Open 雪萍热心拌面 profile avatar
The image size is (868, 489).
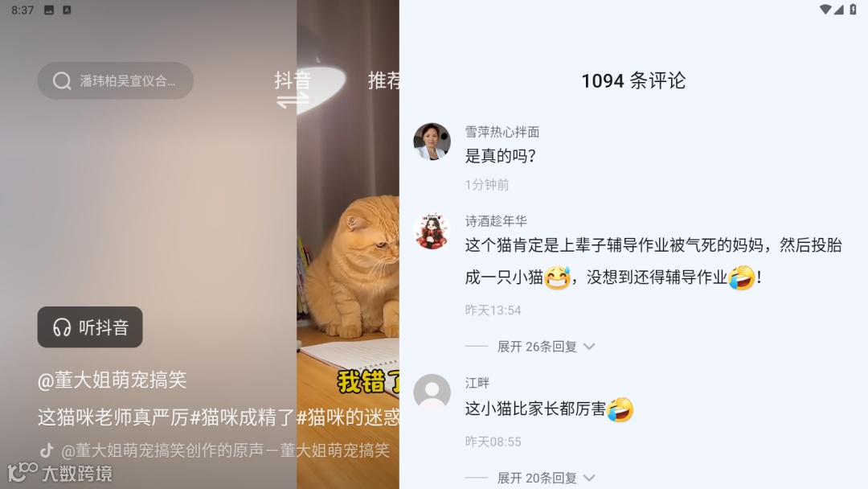point(432,142)
